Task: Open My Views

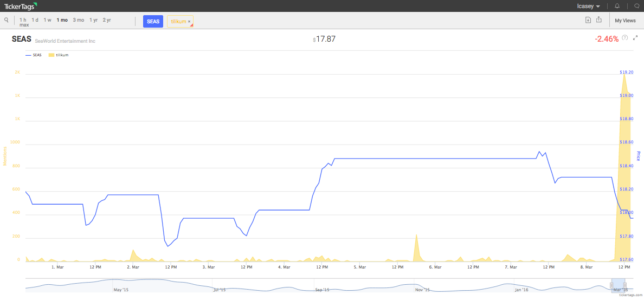Action: [625, 20]
